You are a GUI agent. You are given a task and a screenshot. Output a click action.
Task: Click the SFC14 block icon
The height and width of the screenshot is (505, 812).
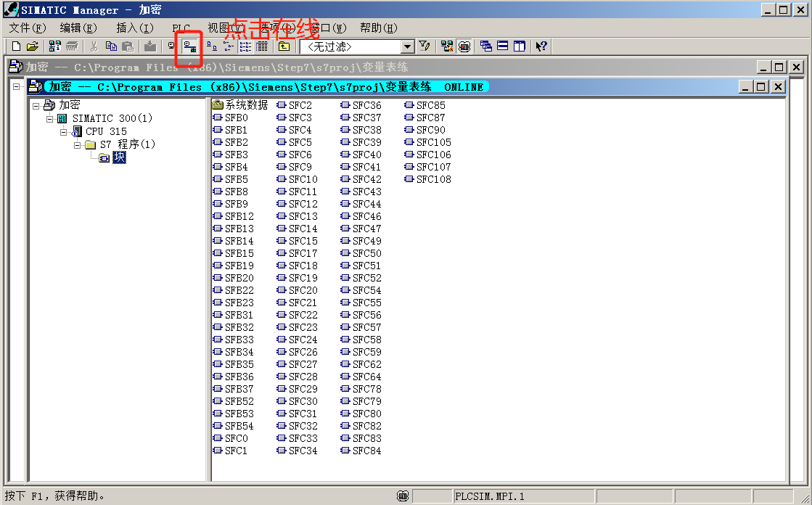click(282, 229)
